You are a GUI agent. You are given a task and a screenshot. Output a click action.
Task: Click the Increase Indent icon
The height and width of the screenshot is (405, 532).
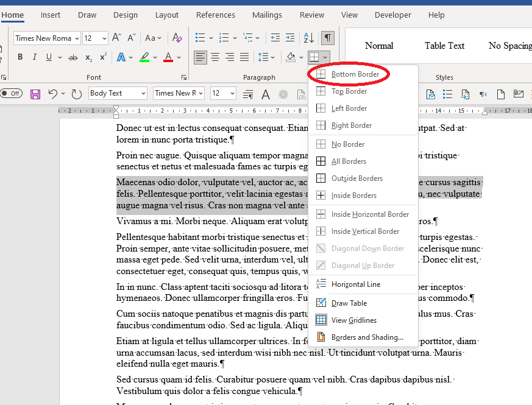coord(289,38)
